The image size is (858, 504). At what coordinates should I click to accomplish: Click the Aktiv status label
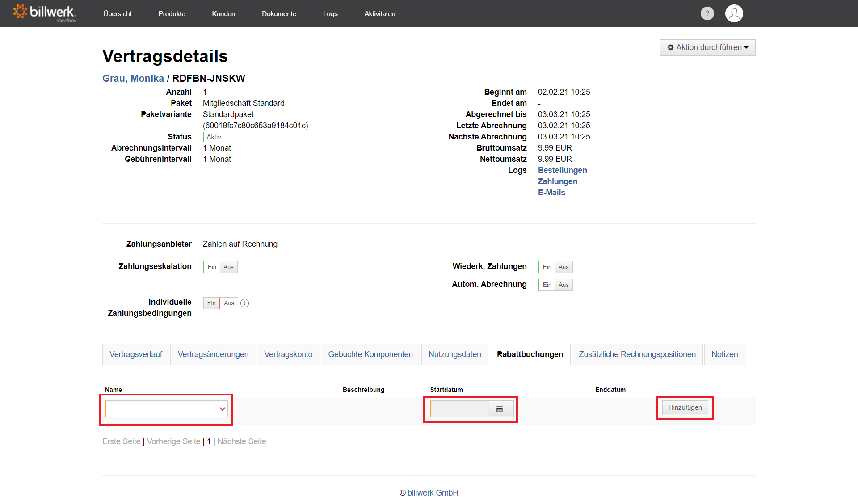(214, 137)
